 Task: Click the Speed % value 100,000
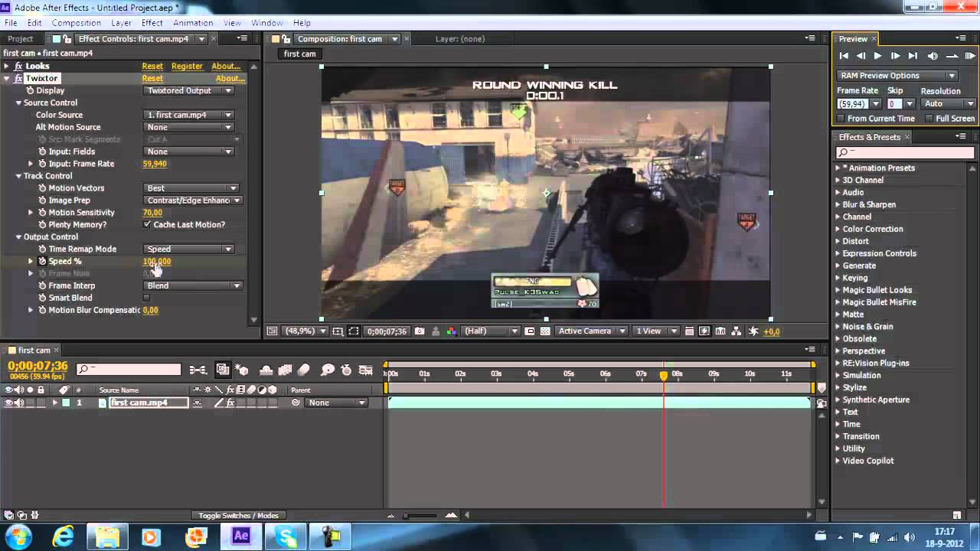157,262
